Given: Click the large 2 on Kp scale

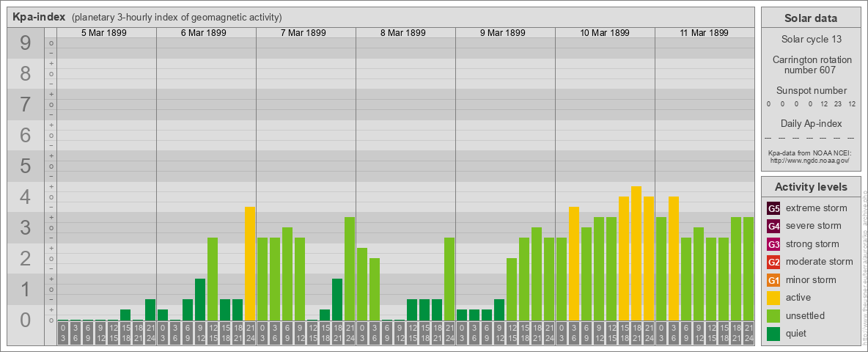Looking at the screenshot, I should pyautogui.click(x=26, y=258).
